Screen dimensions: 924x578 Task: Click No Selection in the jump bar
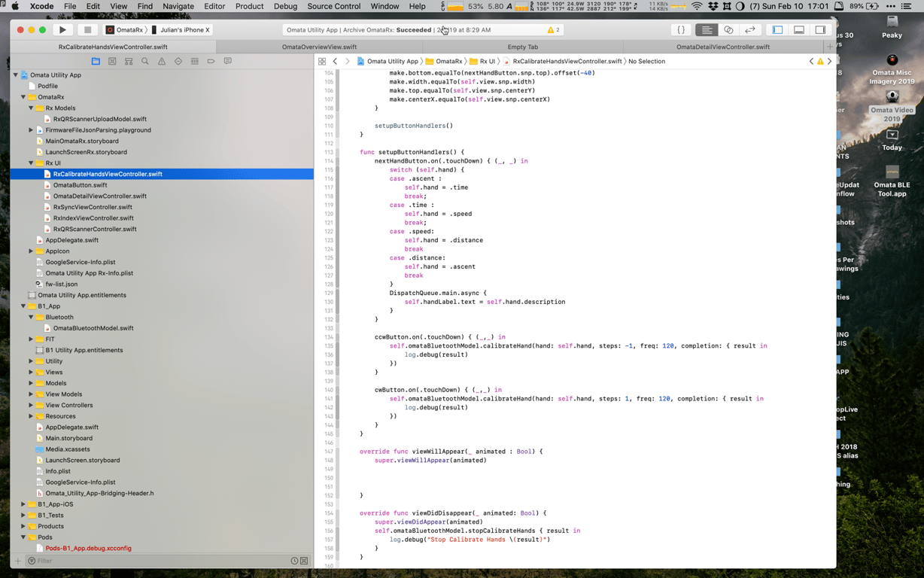point(646,61)
